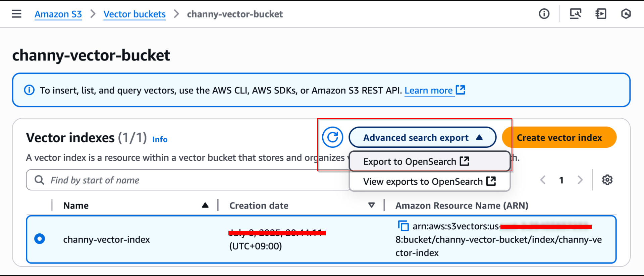Open the CloudShell icon in top bar
The image size is (644, 276).
[x=576, y=14]
